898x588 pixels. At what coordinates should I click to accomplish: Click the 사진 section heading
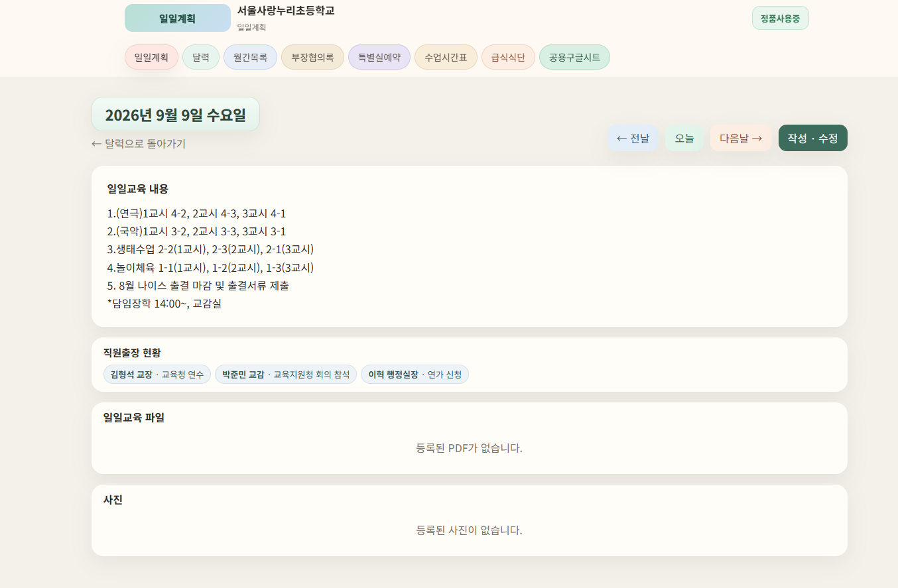(x=113, y=500)
